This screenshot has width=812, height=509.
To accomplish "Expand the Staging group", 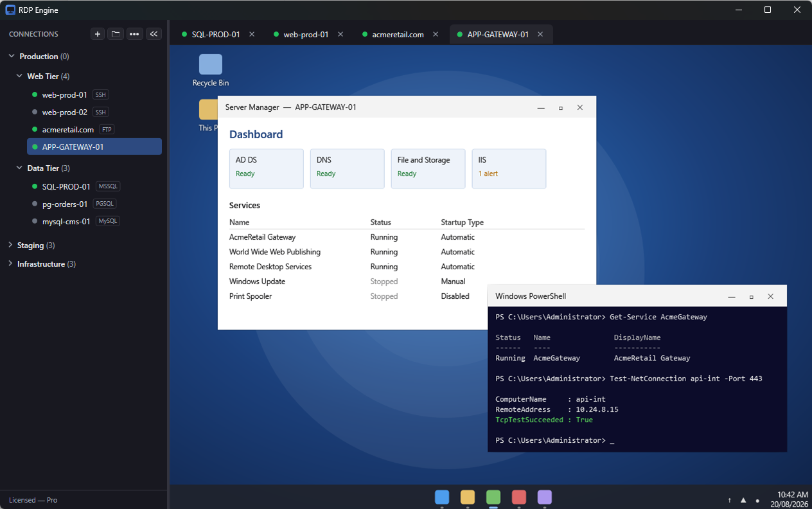I will [x=11, y=246].
